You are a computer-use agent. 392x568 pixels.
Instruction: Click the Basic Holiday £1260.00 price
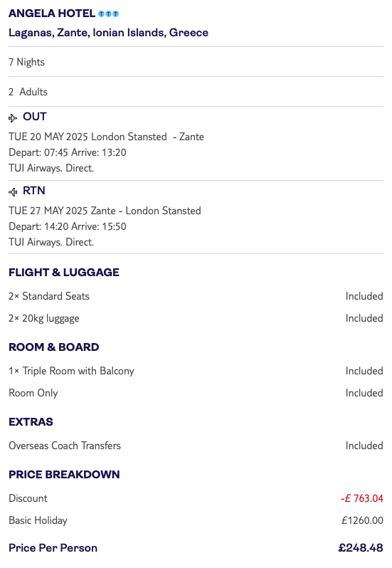tap(362, 520)
